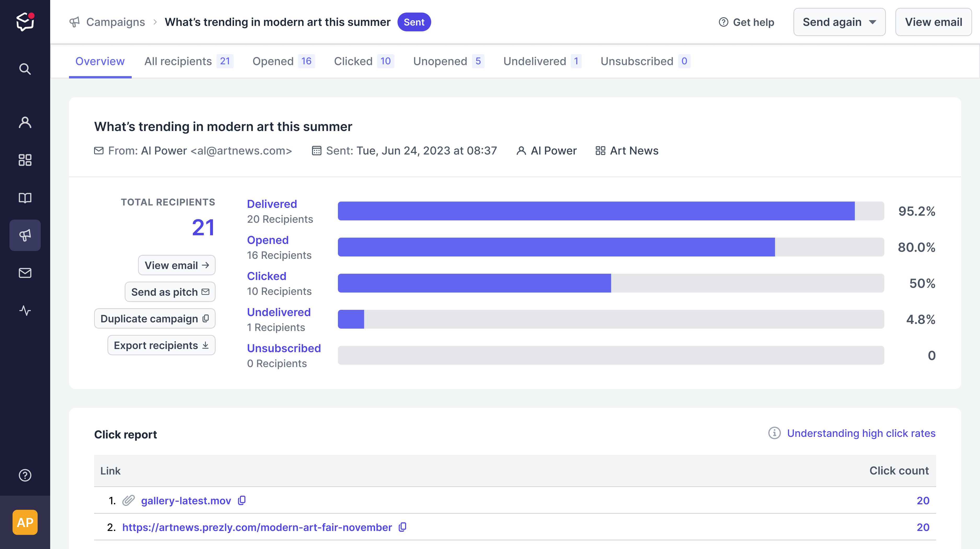
Task: Switch to the Undelivered tab
Action: pyautogui.click(x=542, y=61)
